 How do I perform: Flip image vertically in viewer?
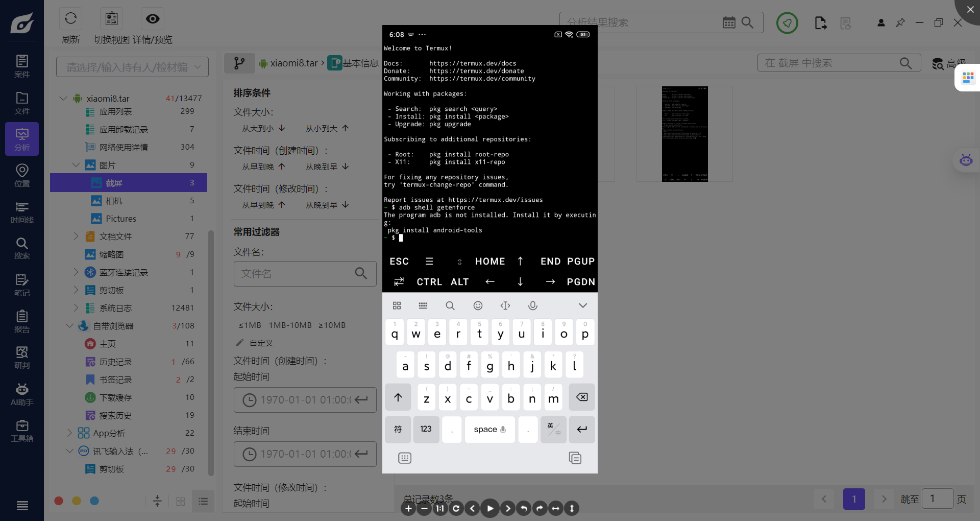click(x=572, y=508)
